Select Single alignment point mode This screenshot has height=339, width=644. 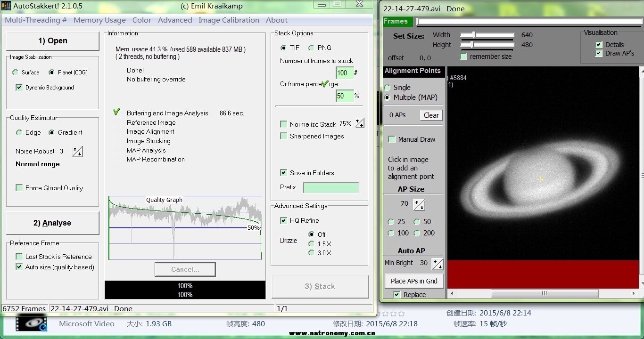tap(387, 88)
